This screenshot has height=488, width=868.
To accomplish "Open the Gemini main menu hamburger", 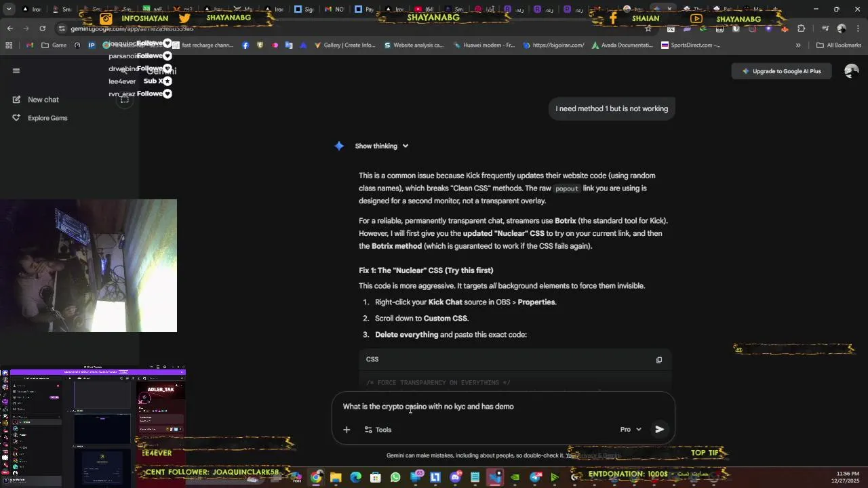I will (16, 70).
